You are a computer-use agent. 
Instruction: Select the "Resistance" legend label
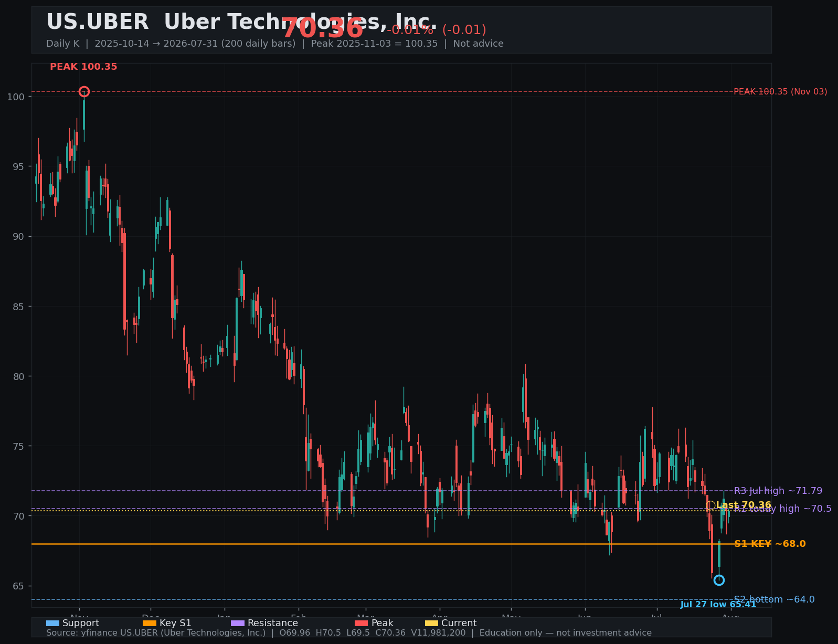pos(273,624)
